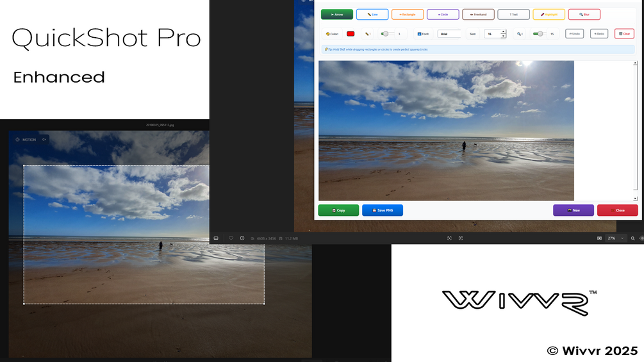Select the Highlight tool
This screenshot has height=362, width=644.
[549, 14]
